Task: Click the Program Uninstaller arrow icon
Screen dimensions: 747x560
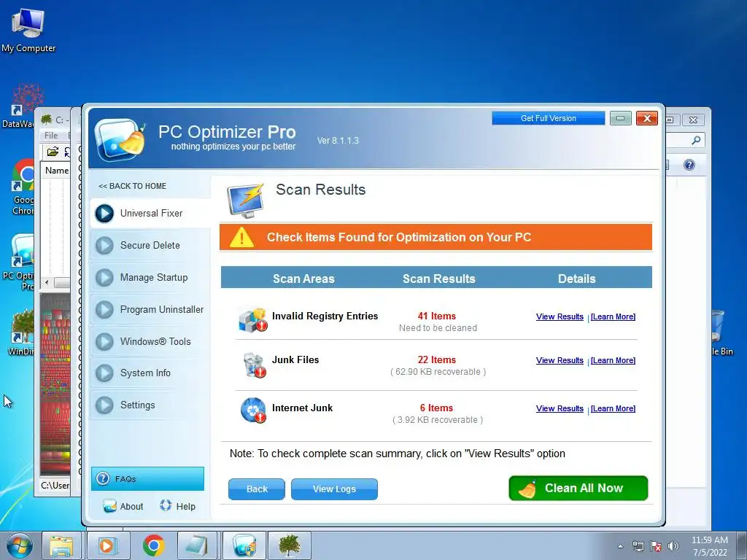Action: coord(104,309)
